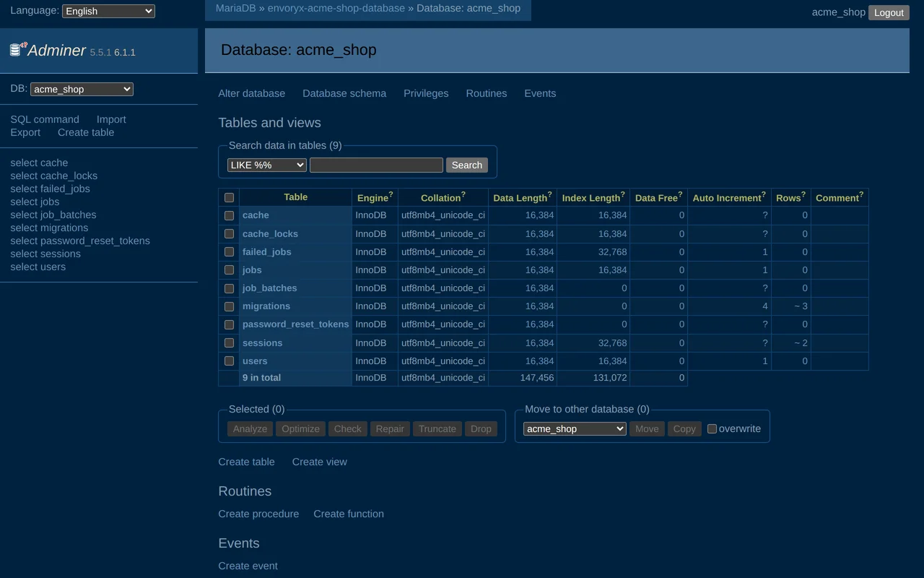Go to Database schema
The height and width of the screenshot is (578, 924).
[344, 93]
